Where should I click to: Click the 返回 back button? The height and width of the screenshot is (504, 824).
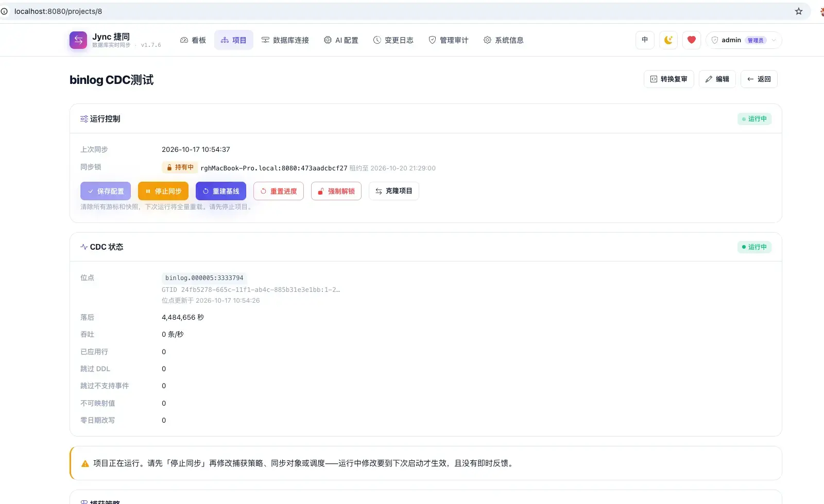point(759,79)
